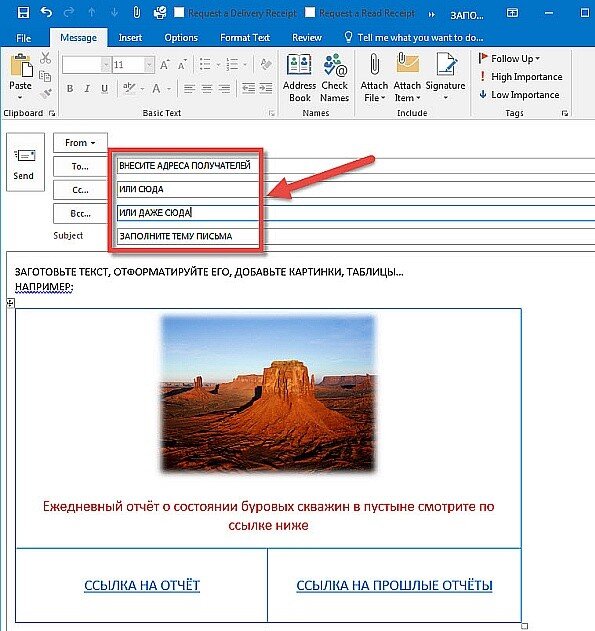Open the font color picker
Screen dimensions: 595x631
(169, 89)
